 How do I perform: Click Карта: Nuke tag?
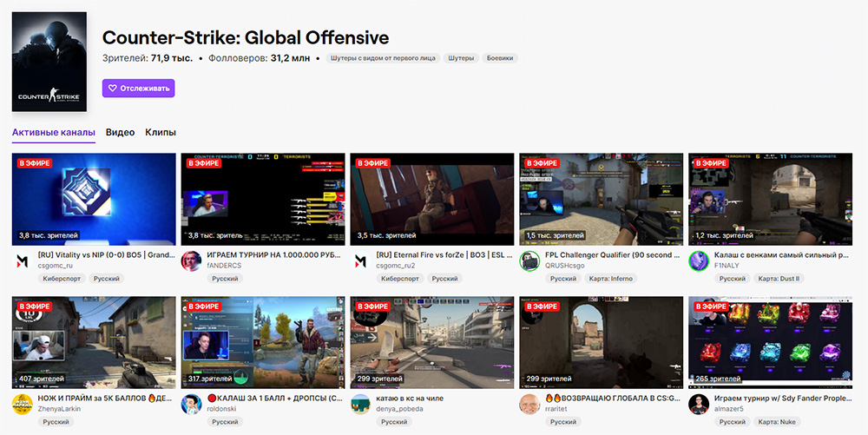tap(777, 422)
